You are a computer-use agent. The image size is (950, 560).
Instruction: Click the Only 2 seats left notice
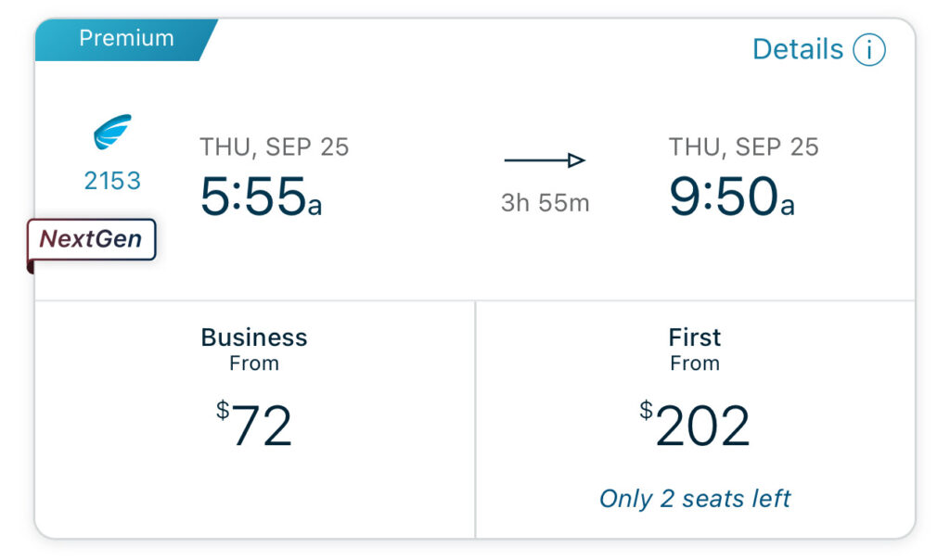695,499
